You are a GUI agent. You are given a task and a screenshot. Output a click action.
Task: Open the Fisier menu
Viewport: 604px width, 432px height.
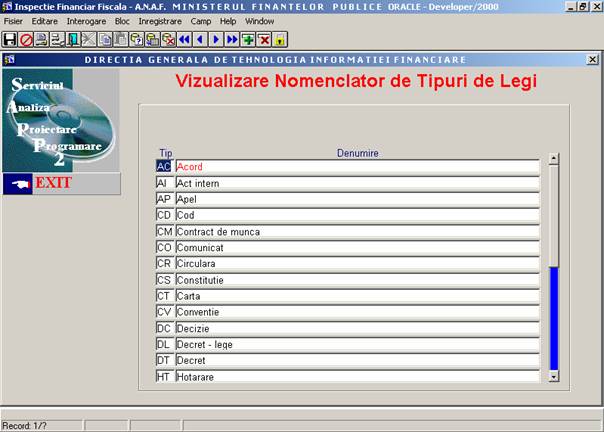(15, 21)
